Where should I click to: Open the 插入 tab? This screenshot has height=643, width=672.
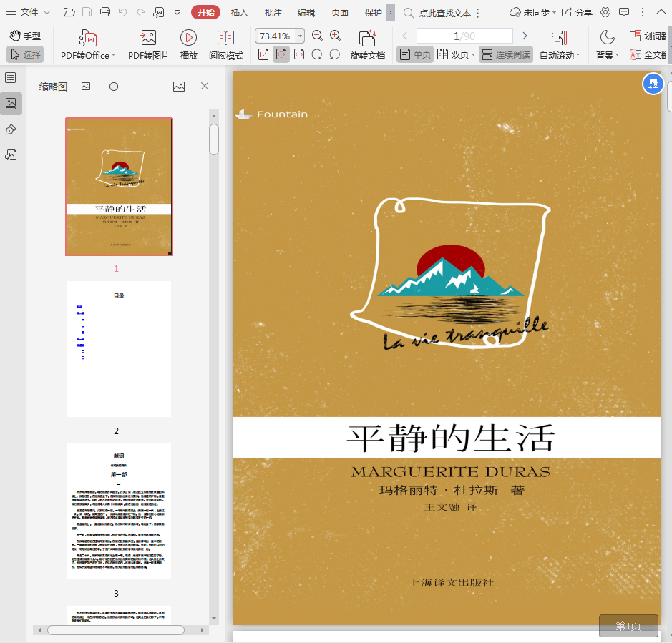[239, 12]
